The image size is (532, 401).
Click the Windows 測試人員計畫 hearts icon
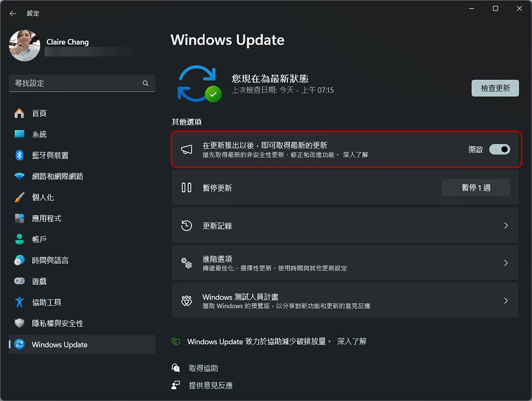click(187, 300)
